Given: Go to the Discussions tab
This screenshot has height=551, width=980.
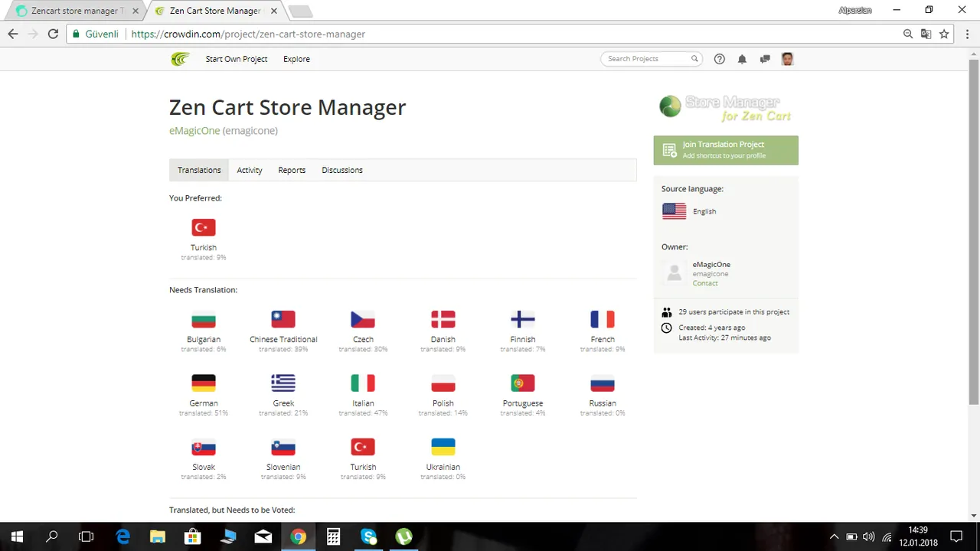Looking at the screenshot, I should [x=342, y=170].
